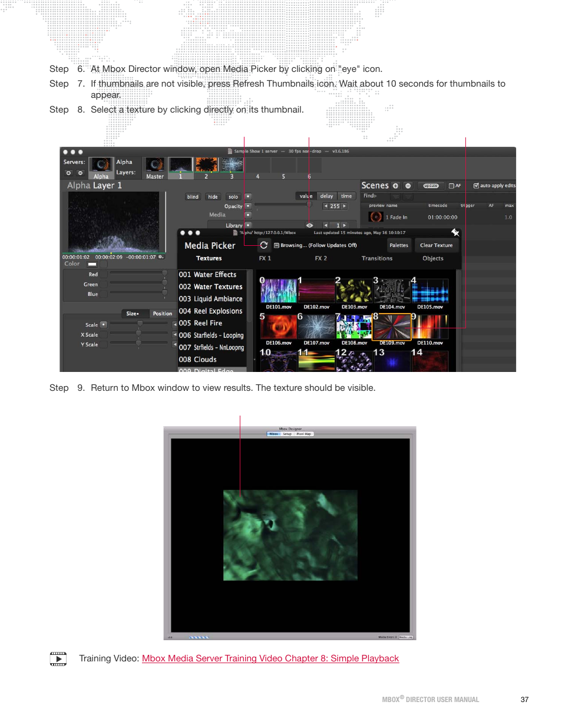562x728 pixels.
Task: Select layer 2 thumbnail
Action: (x=206, y=168)
